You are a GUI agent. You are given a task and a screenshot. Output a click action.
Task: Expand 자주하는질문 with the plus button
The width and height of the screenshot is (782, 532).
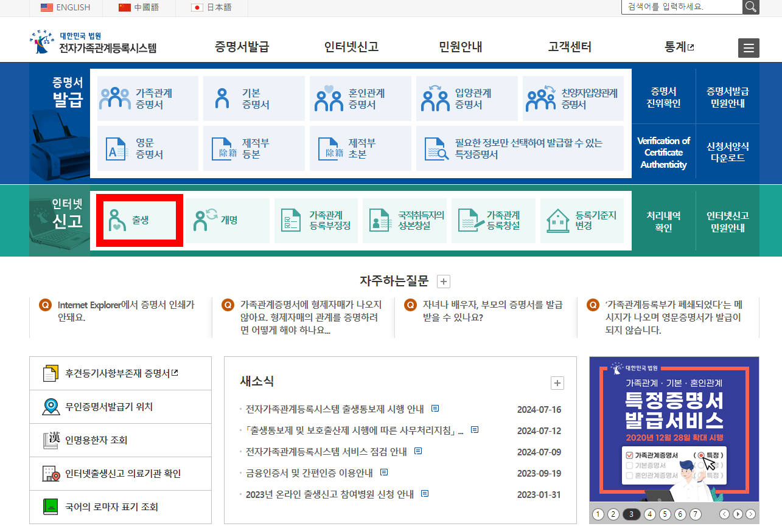(444, 282)
